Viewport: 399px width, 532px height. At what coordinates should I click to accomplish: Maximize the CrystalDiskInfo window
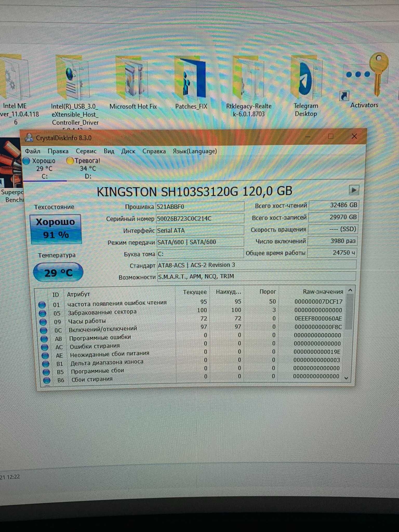[x=331, y=136]
